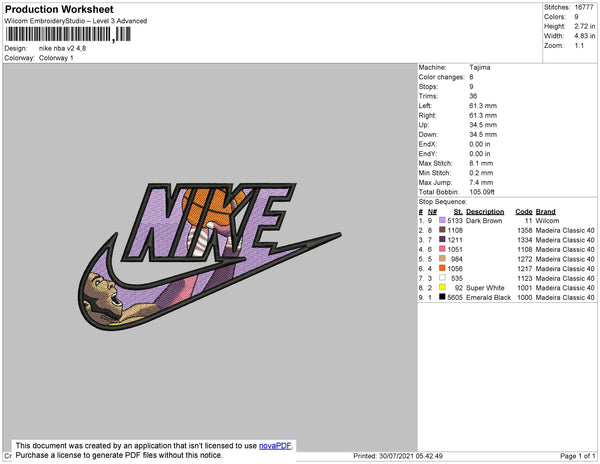
Task: Click the black Emerald Black swatch
Action: point(442,297)
